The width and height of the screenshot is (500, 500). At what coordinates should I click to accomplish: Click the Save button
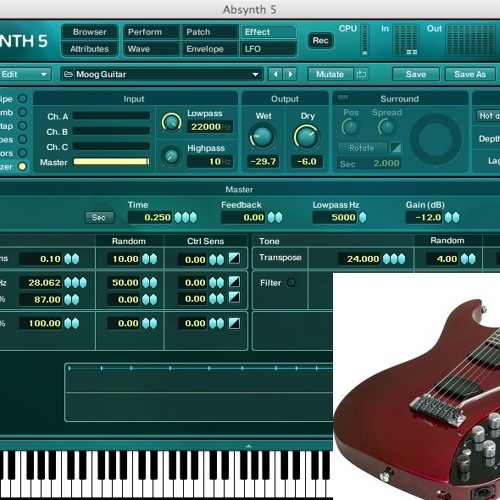click(x=416, y=74)
